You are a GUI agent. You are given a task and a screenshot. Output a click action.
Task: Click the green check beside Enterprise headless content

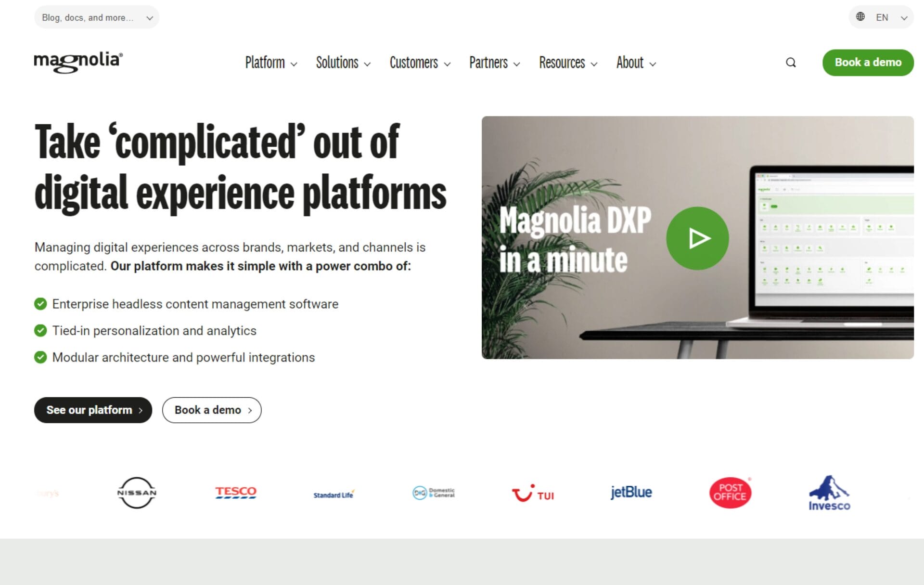pyautogui.click(x=40, y=304)
